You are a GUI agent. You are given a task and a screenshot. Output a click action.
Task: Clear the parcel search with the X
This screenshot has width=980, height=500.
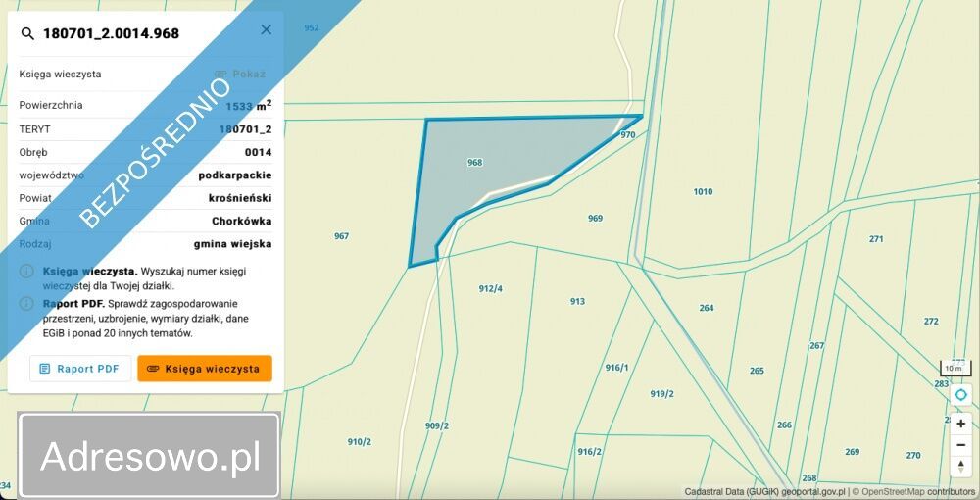click(x=267, y=30)
